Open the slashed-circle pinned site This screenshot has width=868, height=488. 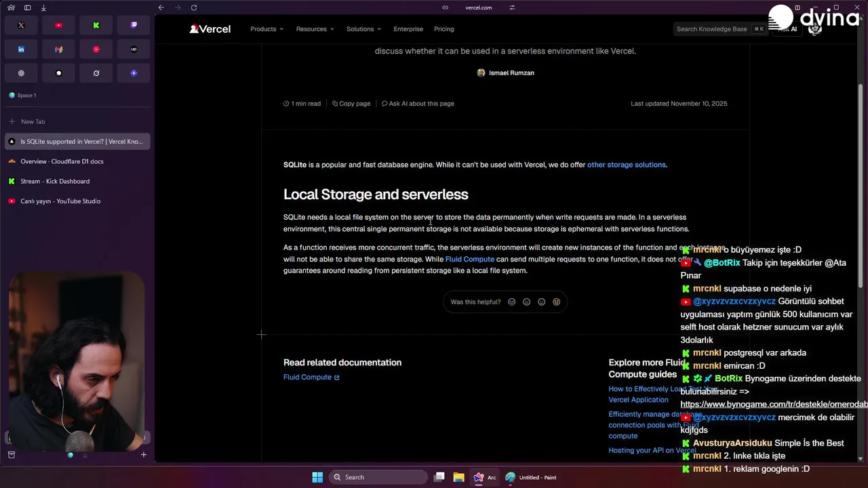[96, 73]
